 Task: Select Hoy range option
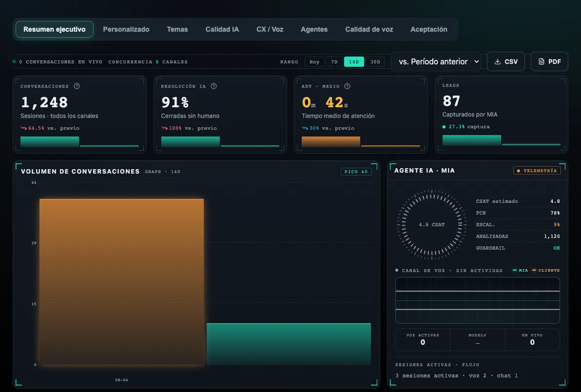(314, 62)
